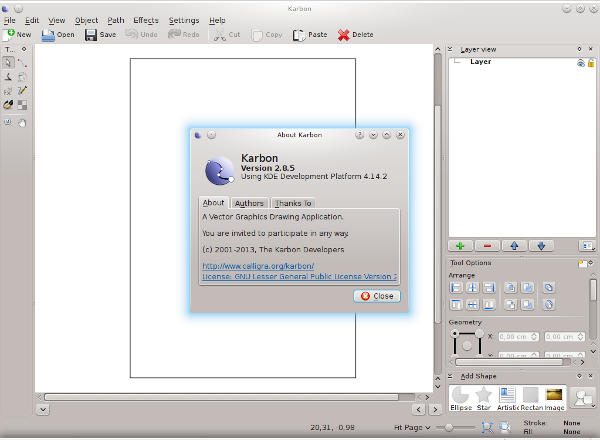Image resolution: width=600 pixels, height=440 pixels.
Task: Select the pencil freehand drawing tool
Action: [x=22, y=91]
